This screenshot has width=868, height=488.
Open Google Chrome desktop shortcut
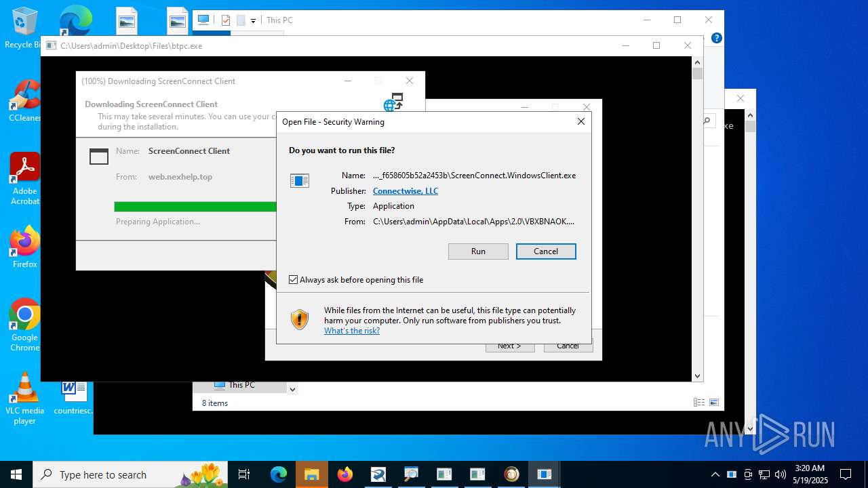click(x=24, y=325)
